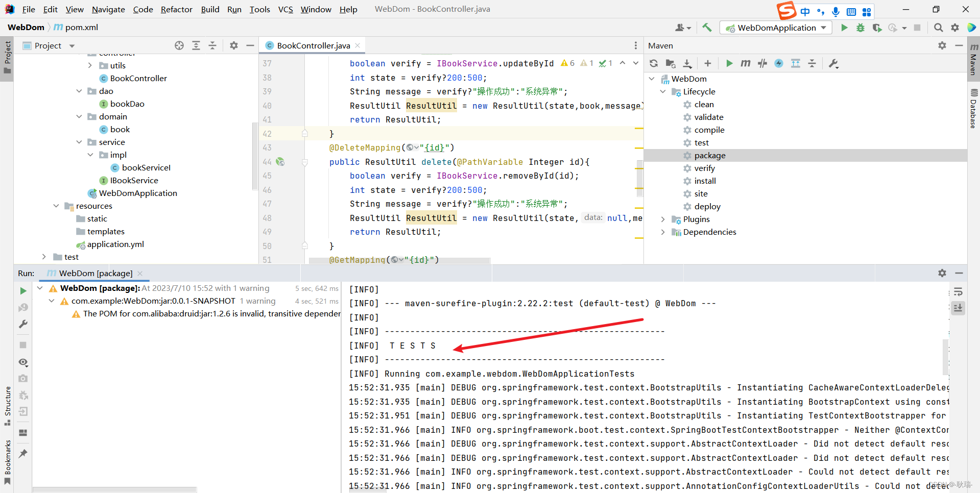
Task: Open Project panel options gear
Action: pyautogui.click(x=234, y=45)
